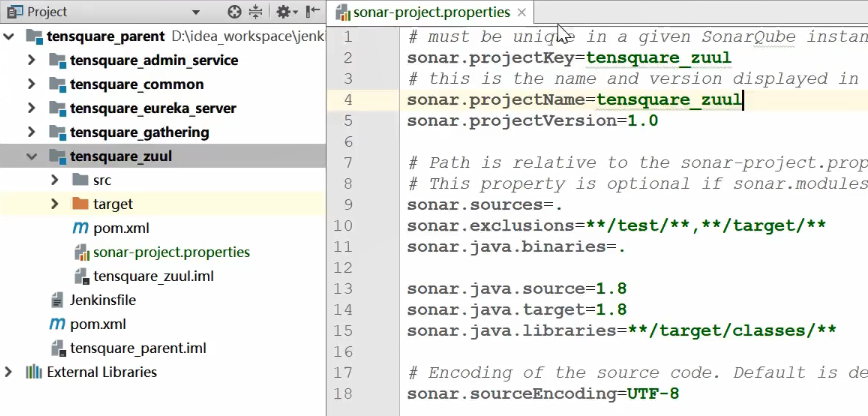Image resolution: width=868 pixels, height=416 pixels.
Task: Click the Maven icon of tensquare_zuul pom.xml
Action: pos(81,228)
